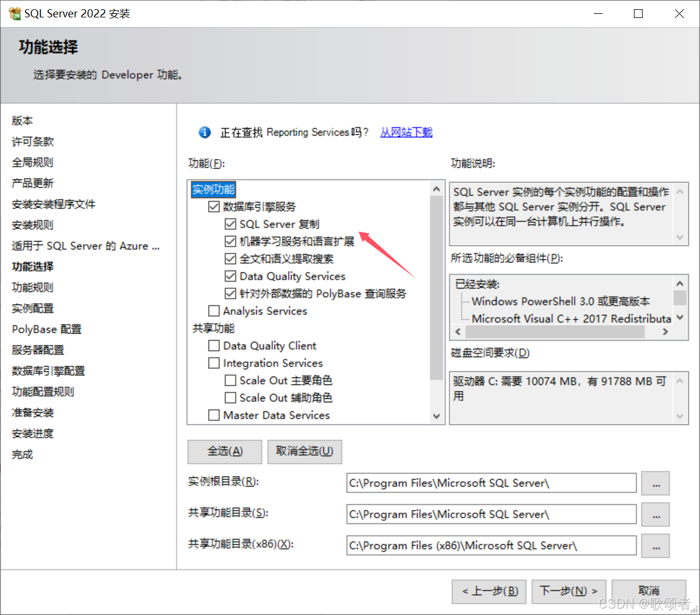Click the 取消全选(U) button
The image size is (700, 615).
[305, 452]
